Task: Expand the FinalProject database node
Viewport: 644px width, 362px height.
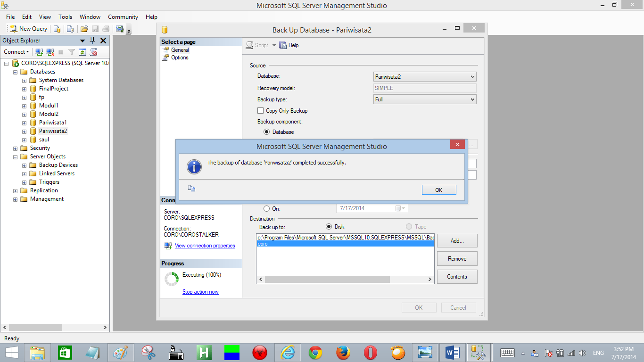Action: click(x=24, y=89)
